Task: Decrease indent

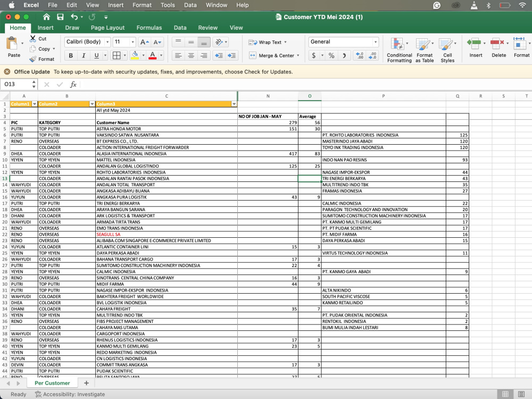Action: (219, 55)
